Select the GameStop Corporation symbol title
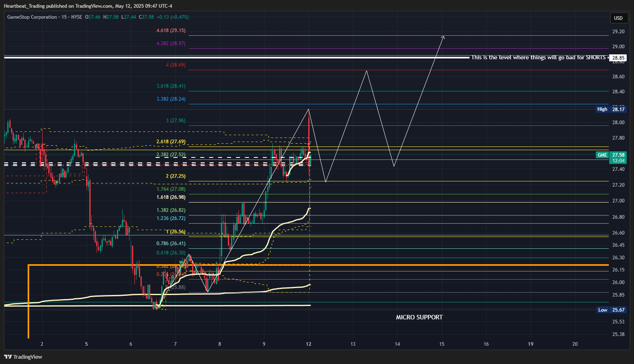 coord(32,17)
